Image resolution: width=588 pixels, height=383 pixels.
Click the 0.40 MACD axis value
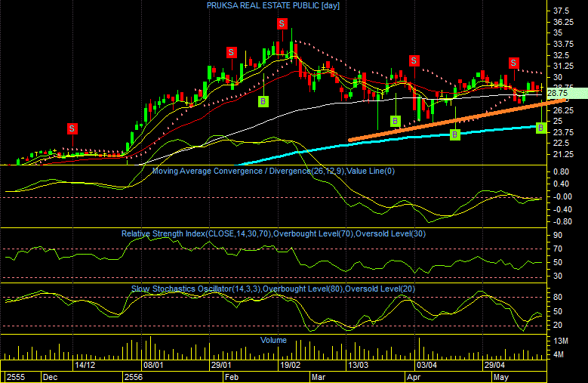561,184
